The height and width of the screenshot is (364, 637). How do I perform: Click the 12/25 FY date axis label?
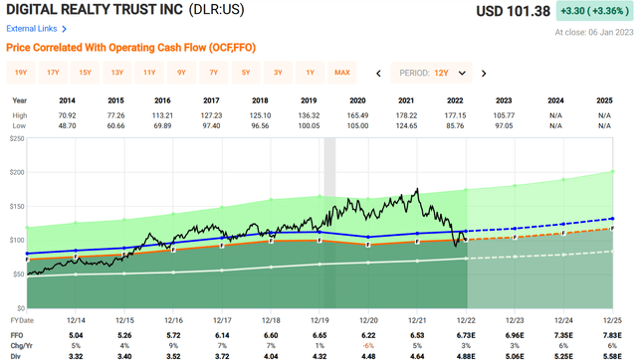pos(612,320)
